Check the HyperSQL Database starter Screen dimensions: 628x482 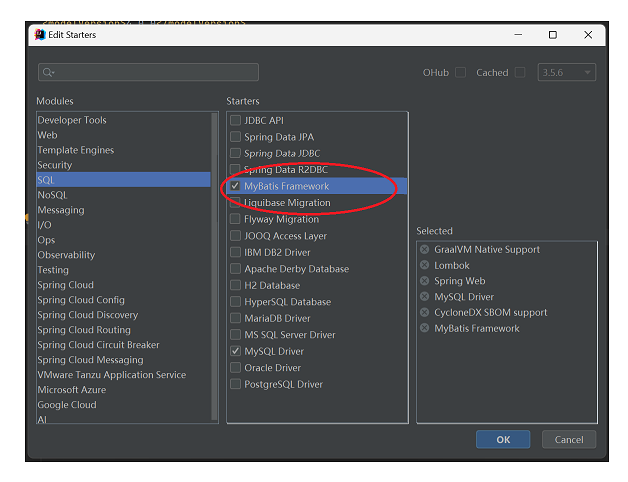pyautogui.click(x=236, y=302)
